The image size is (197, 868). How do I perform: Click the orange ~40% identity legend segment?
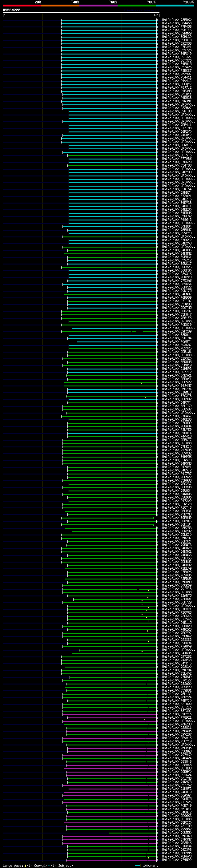(60, 6)
